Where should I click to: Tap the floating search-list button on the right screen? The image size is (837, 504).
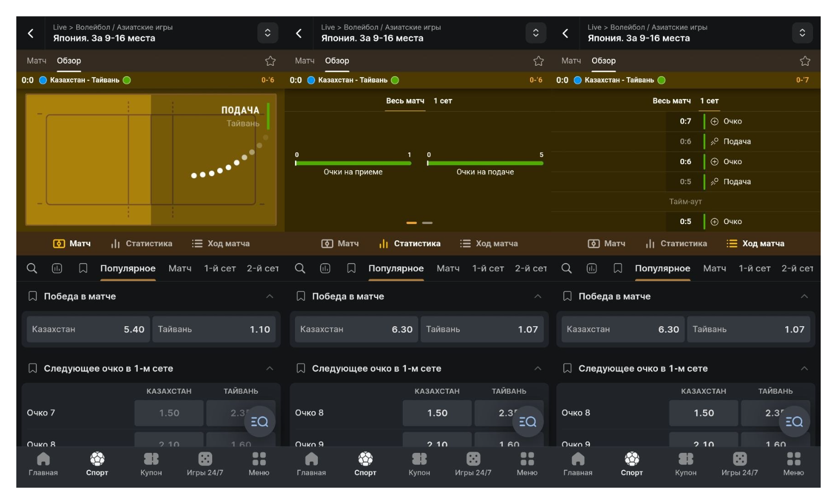795,421
